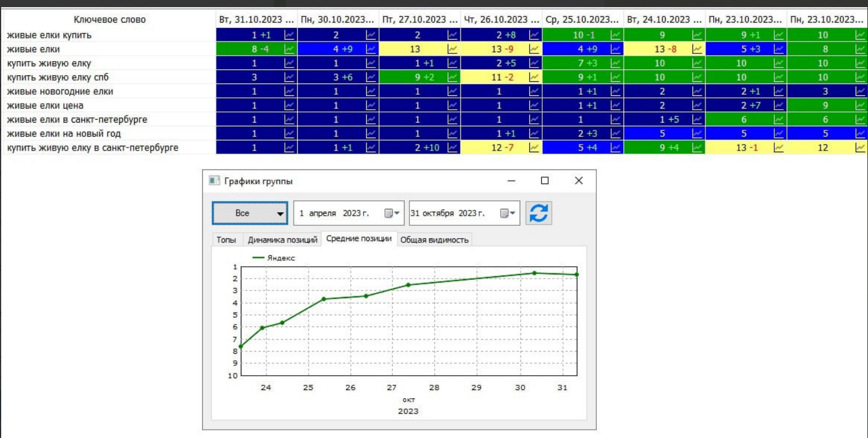
Task: Open the 'Общая видимость' tab
Action: point(434,240)
